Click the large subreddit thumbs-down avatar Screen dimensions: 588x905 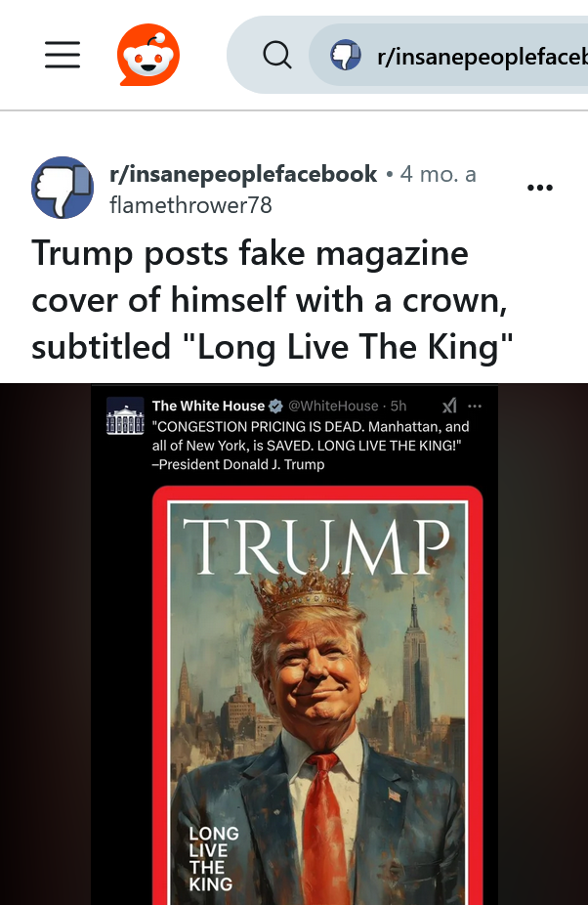pos(63,188)
